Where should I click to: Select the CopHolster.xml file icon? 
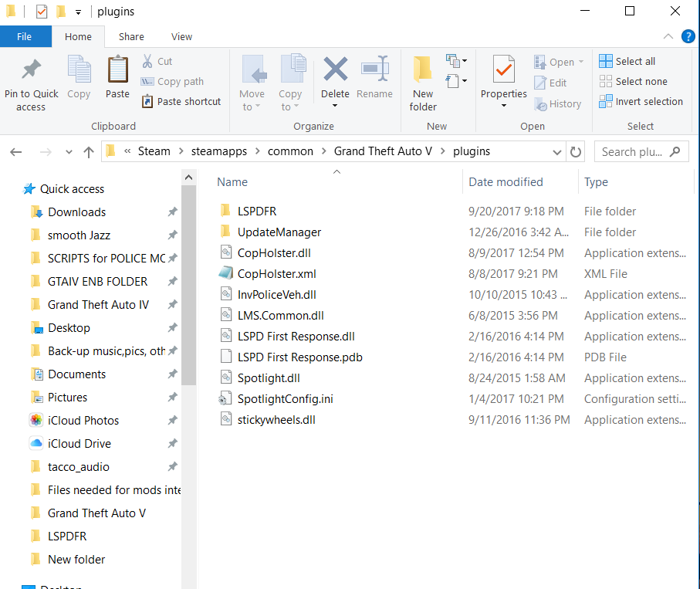[x=226, y=272]
